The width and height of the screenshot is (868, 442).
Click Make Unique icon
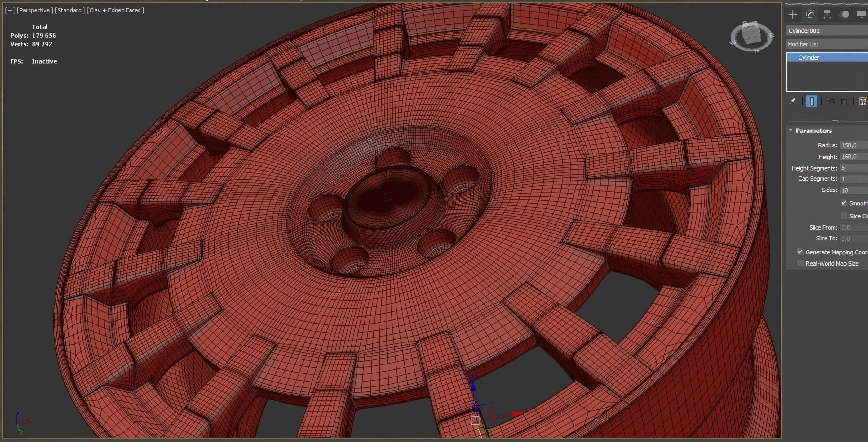830,101
